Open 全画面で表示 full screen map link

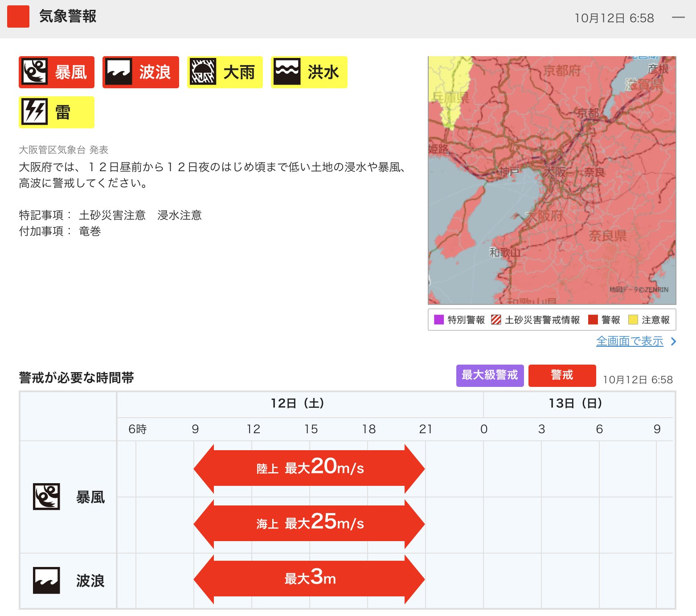pyautogui.click(x=629, y=341)
